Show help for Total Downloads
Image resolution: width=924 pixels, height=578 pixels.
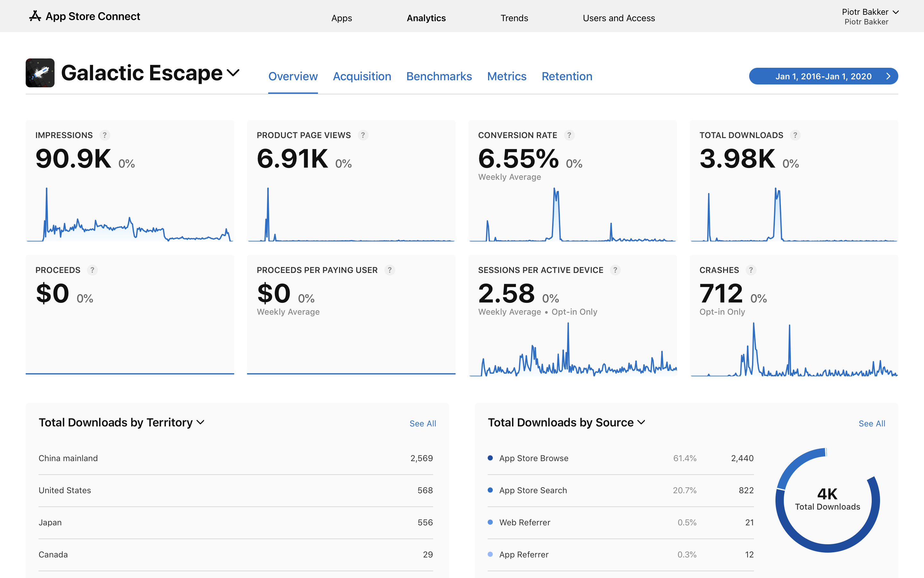(x=795, y=135)
